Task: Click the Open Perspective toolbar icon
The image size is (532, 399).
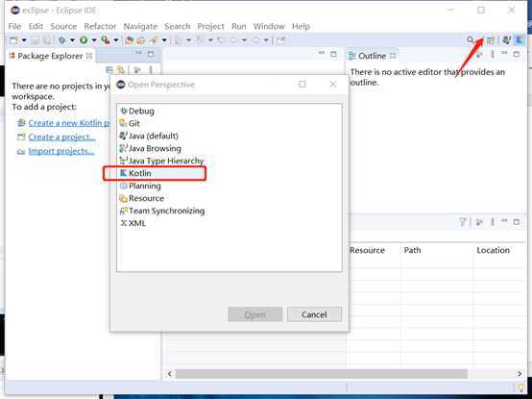Action: coord(491,40)
